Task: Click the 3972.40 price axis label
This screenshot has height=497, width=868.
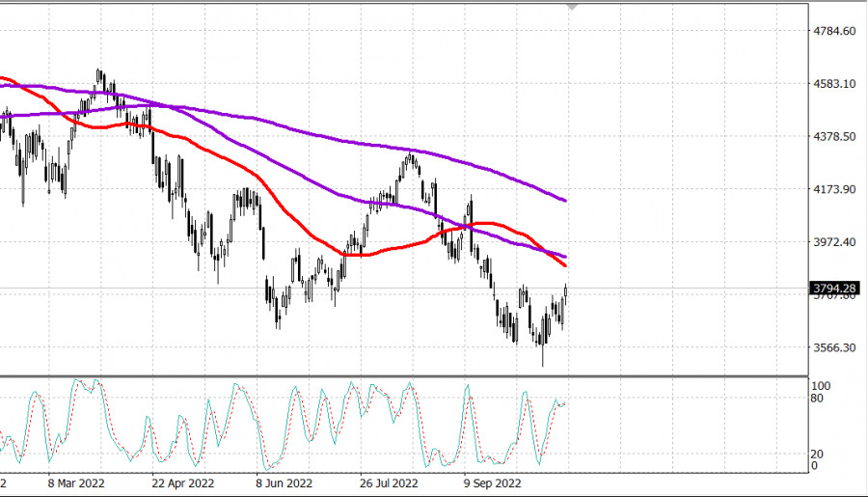Action: (834, 242)
